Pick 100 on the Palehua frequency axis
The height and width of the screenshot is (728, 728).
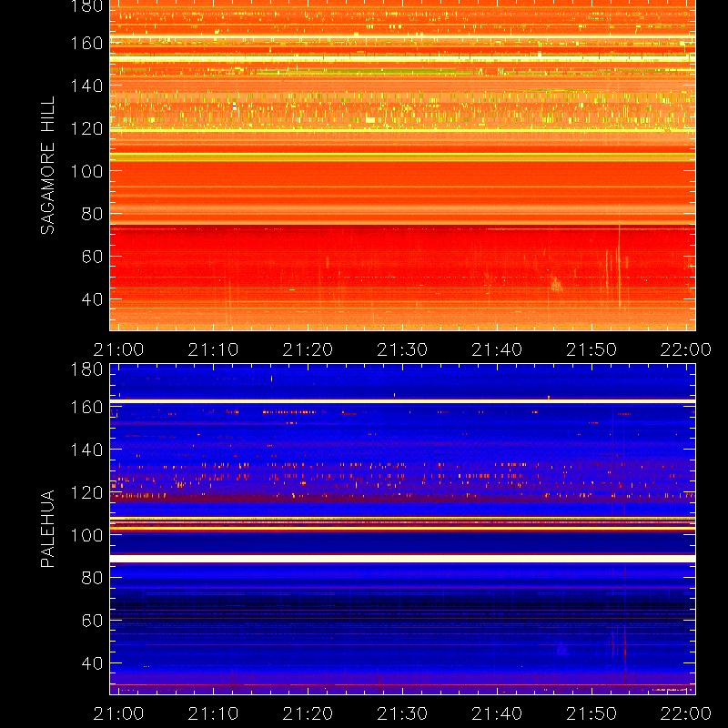pos(86,535)
